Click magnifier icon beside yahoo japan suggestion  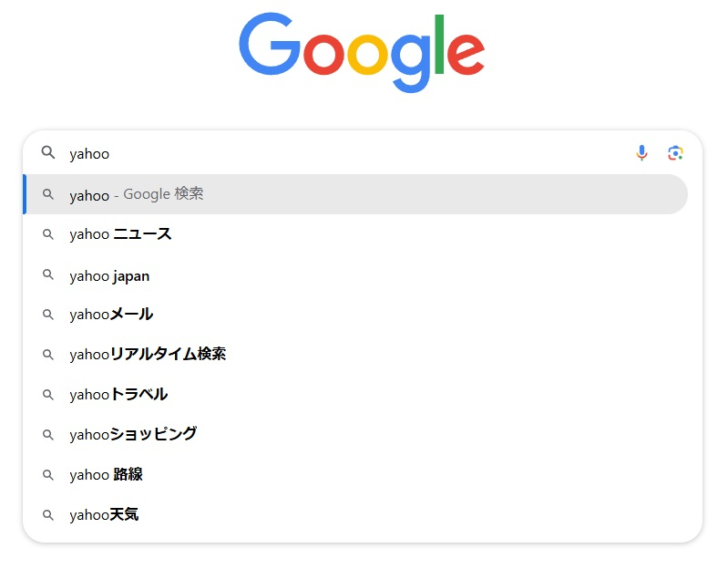point(48,275)
